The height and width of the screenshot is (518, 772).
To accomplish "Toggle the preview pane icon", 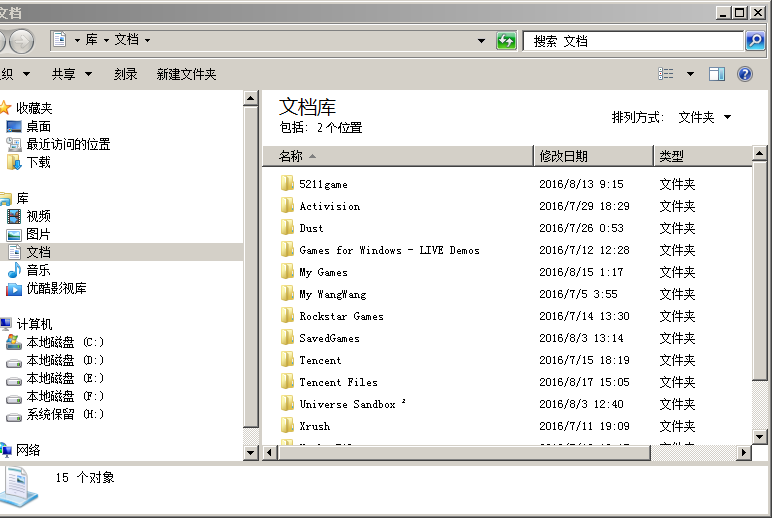I will point(716,74).
